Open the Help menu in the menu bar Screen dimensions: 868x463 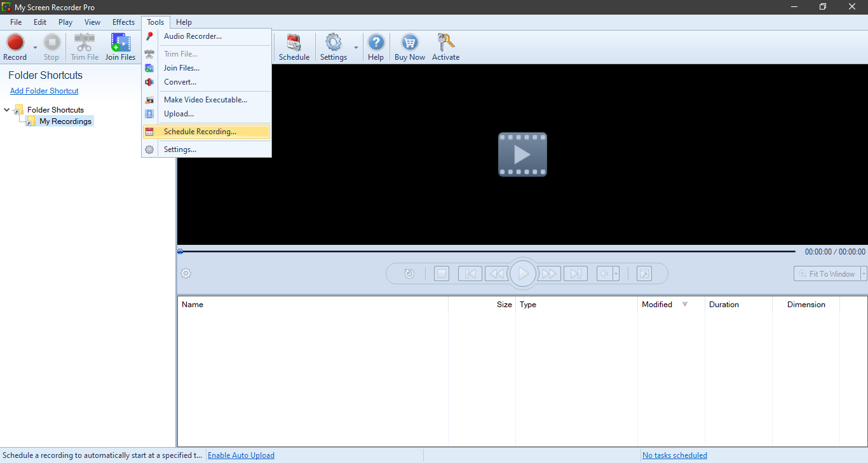[184, 22]
